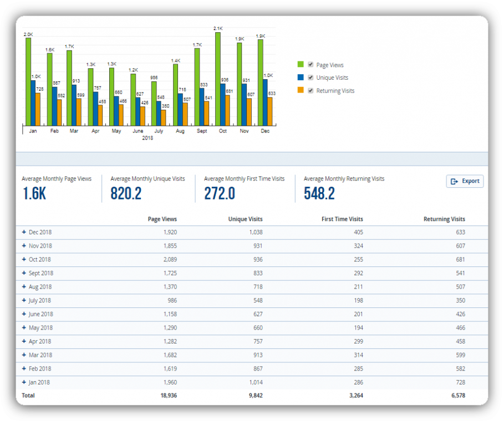
Task: Click the Export button
Action: pos(465,181)
